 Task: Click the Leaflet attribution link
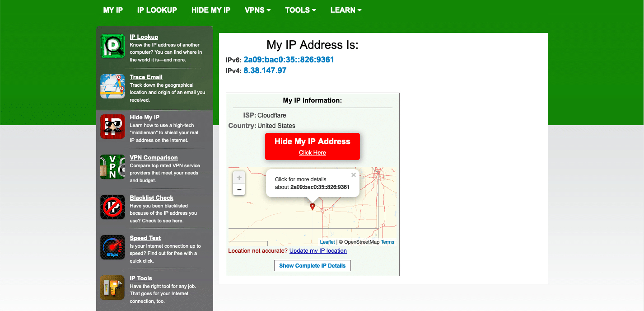coord(327,242)
